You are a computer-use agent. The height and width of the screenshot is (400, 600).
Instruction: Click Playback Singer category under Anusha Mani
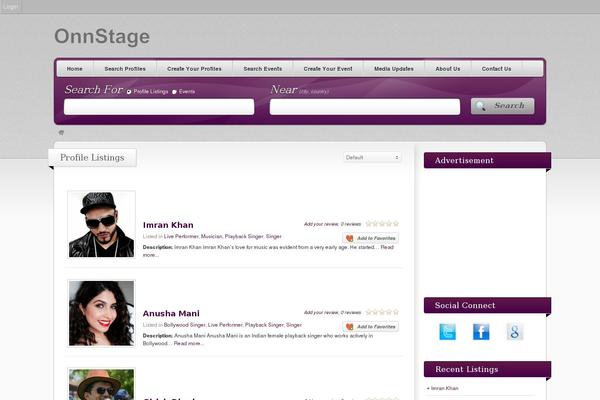[264, 325]
